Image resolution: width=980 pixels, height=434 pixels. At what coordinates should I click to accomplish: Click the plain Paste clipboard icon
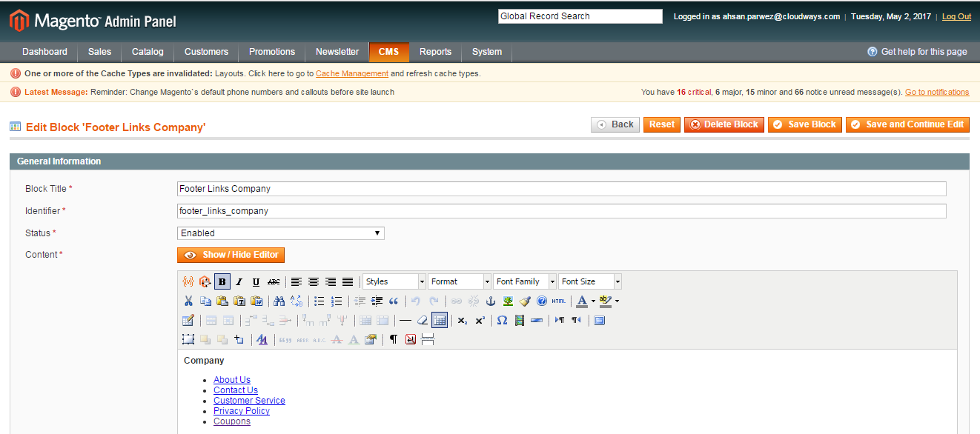pos(222,301)
